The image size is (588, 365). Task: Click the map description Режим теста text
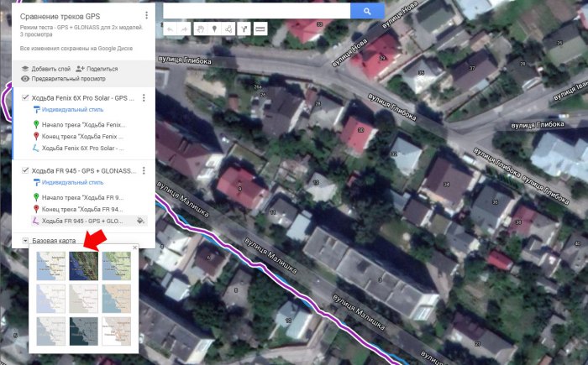tap(81, 28)
